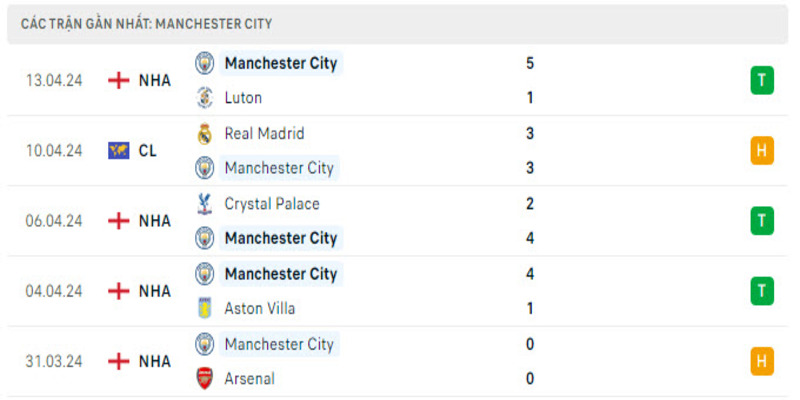Viewport: 800px width, 400px height.
Task: Click green T badge for Crystal Palace match
Action: (x=762, y=221)
